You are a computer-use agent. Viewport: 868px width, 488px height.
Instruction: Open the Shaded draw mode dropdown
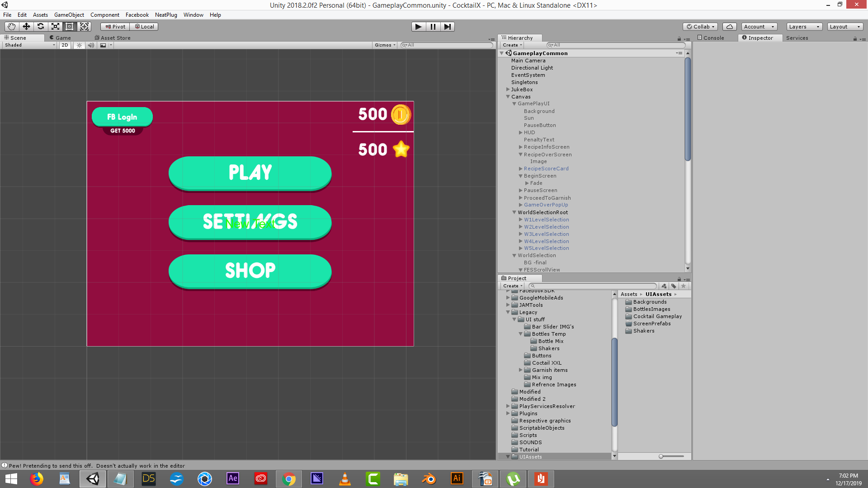click(x=30, y=45)
